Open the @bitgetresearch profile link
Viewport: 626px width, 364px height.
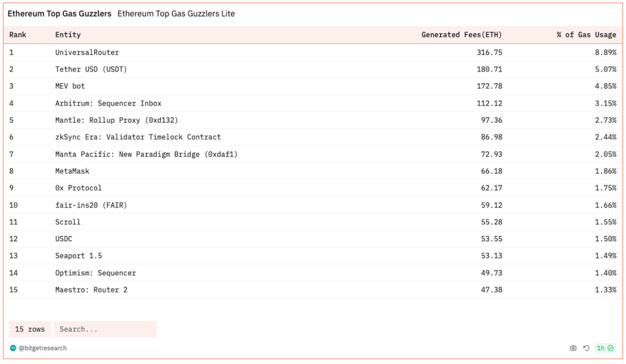click(42, 348)
